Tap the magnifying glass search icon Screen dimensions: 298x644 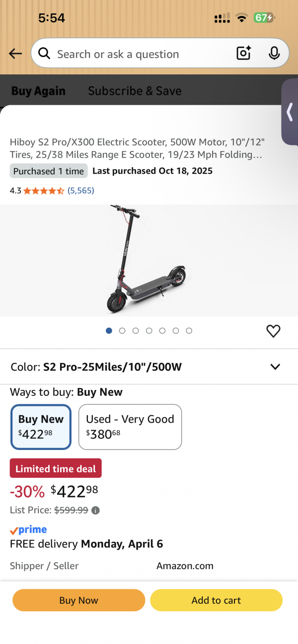point(44,54)
